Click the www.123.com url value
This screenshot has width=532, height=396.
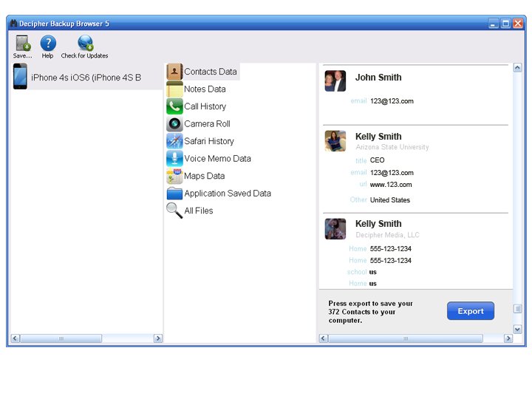point(391,185)
